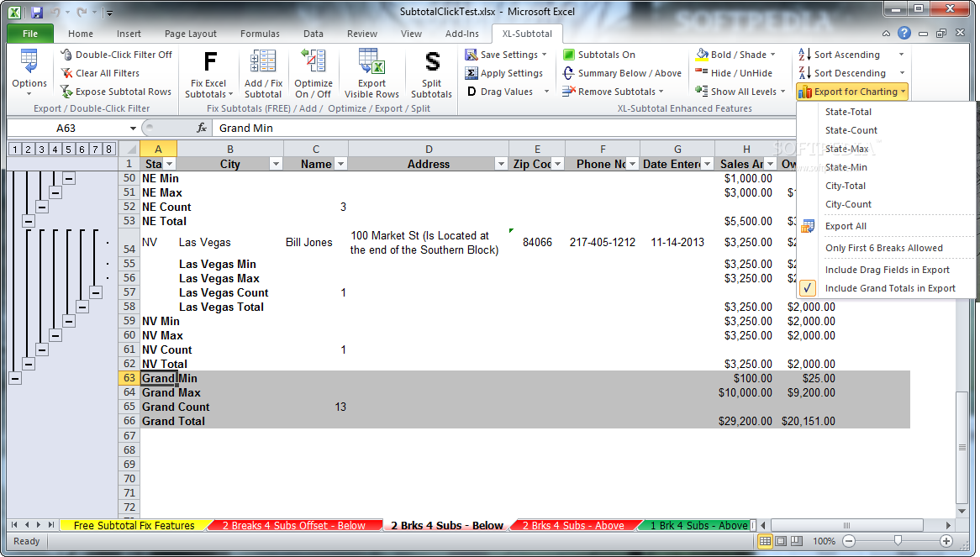
Task: Click the Export for Charting button
Action: (852, 92)
